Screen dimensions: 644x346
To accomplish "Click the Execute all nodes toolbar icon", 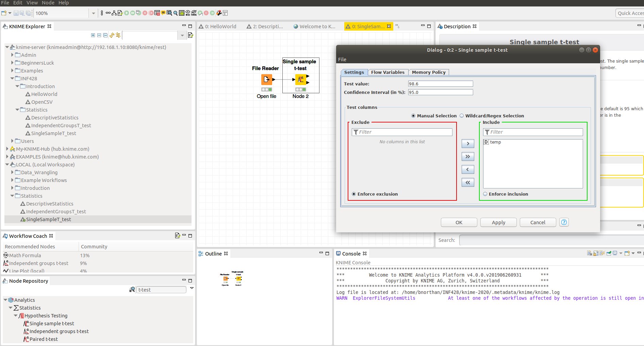I will click(133, 13).
